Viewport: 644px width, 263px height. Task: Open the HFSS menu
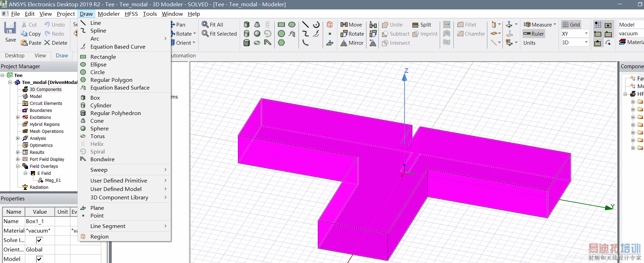click(131, 14)
